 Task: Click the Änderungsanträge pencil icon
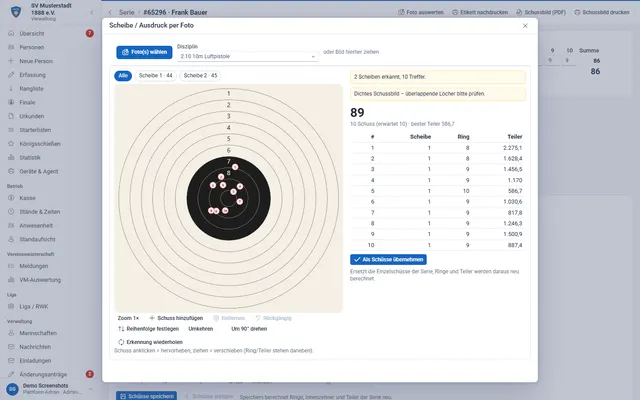[11, 374]
